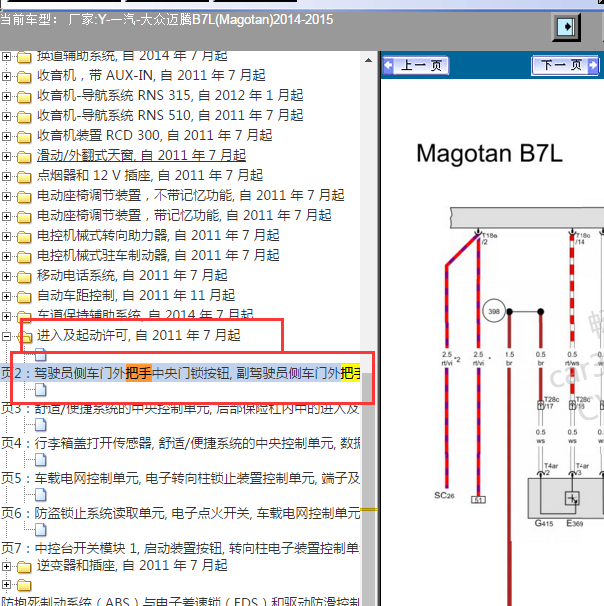Open 页4 行李箱盖打开传感器 page
Screen dimensions: 604x606
tap(180, 443)
